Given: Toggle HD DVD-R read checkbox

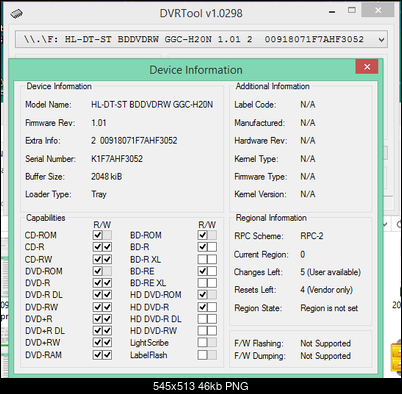Looking at the screenshot, I should click(202, 307).
